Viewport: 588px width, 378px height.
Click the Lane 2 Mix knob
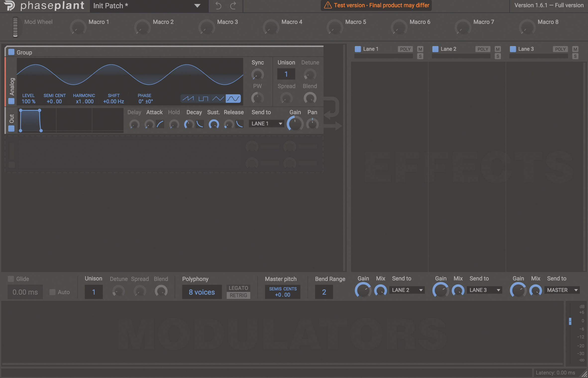point(458,291)
